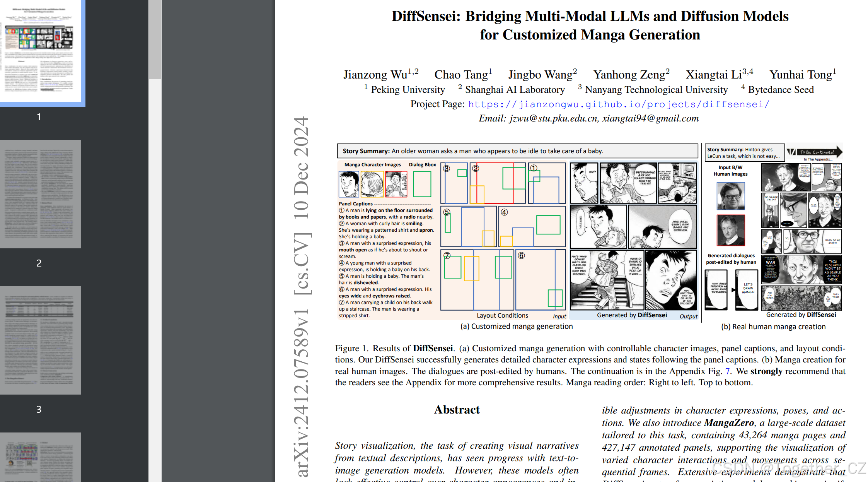The image size is (868, 482).
Task: Click the page number label under first thumbnail
Action: tap(39, 117)
